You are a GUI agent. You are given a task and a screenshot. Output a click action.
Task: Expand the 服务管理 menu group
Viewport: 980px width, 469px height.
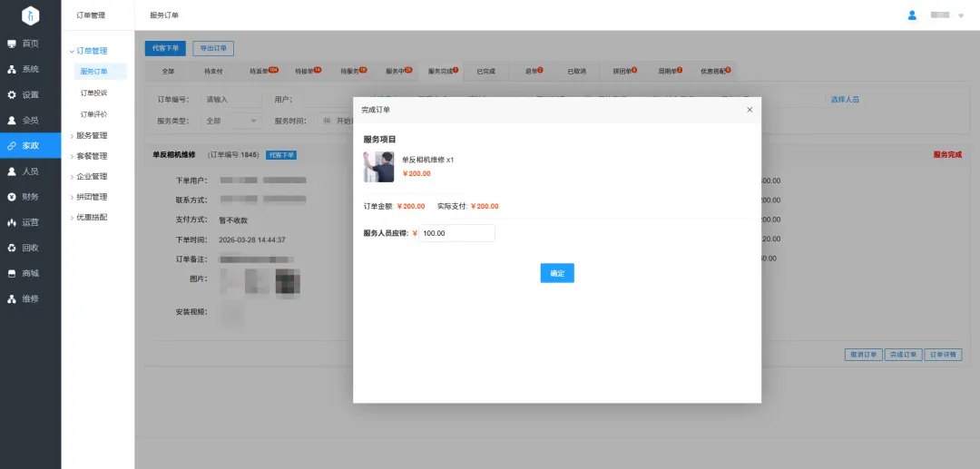tap(91, 136)
